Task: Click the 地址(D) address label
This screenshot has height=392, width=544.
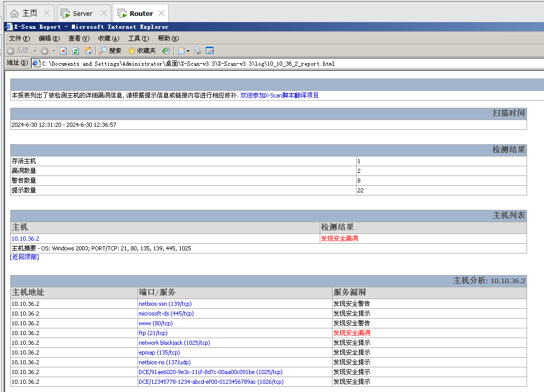Action: [17, 63]
